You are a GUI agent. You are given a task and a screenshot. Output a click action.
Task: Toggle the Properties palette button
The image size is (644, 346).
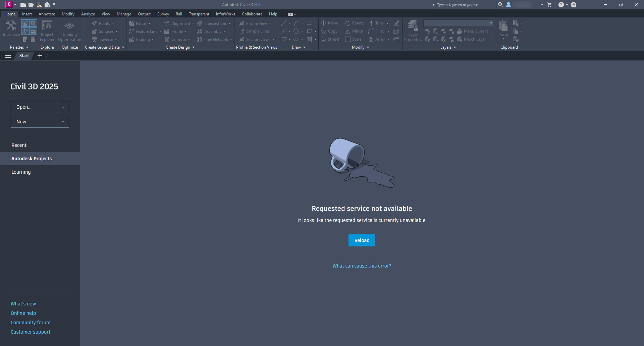[x=33, y=39]
